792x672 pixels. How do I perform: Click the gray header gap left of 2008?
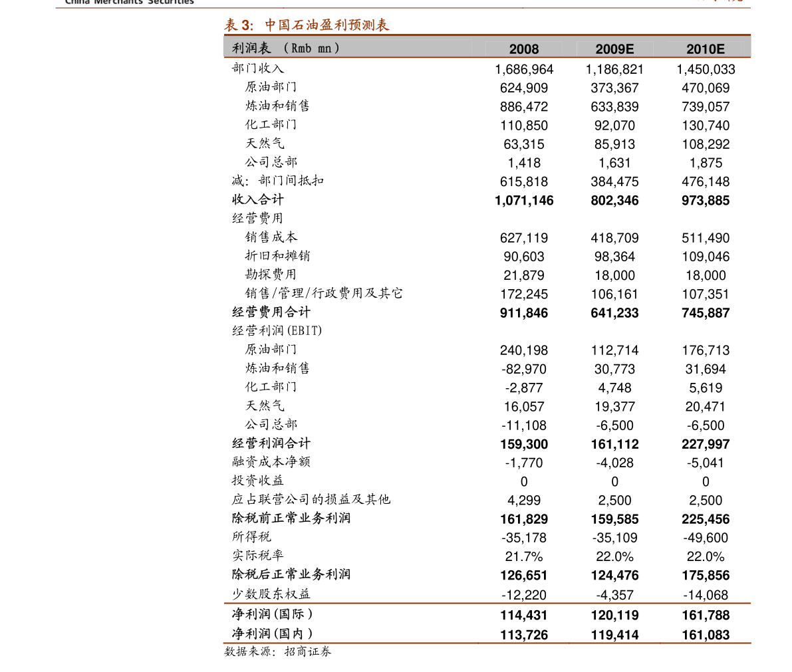click(426, 48)
